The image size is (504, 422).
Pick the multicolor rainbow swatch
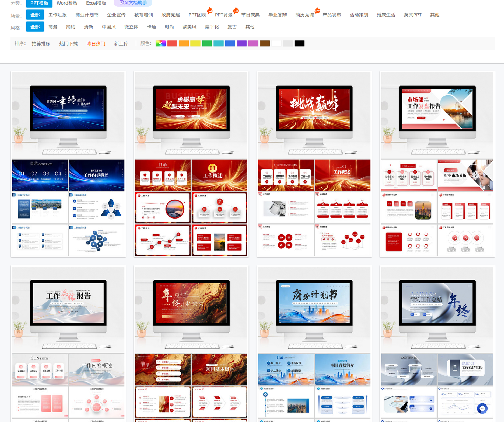[x=161, y=43]
